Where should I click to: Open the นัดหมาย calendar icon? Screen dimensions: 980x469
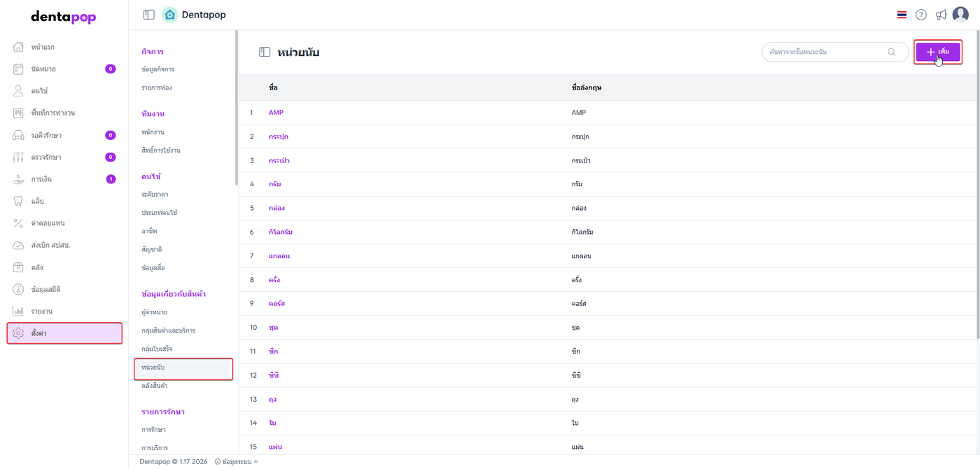[x=19, y=69]
